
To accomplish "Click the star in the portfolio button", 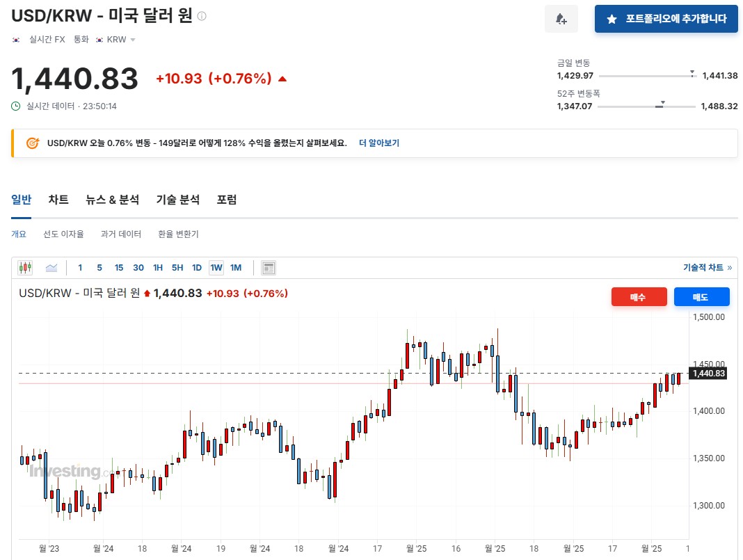I will tap(612, 19).
